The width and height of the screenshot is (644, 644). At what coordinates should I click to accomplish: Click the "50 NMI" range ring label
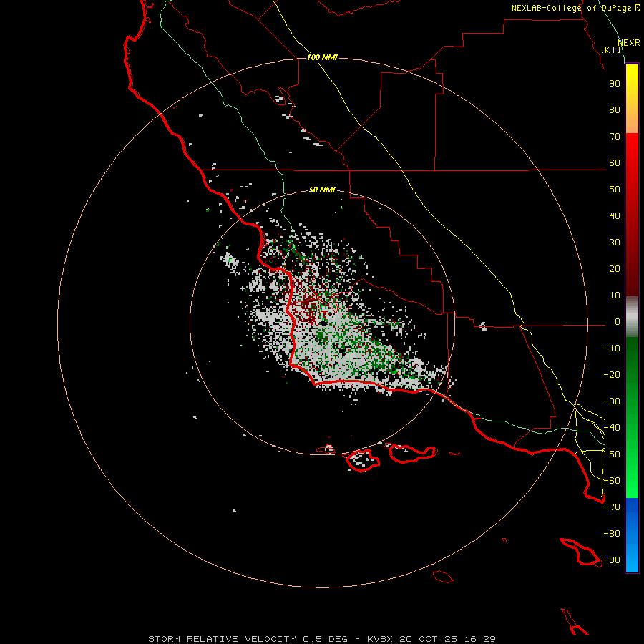tap(322, 190)
